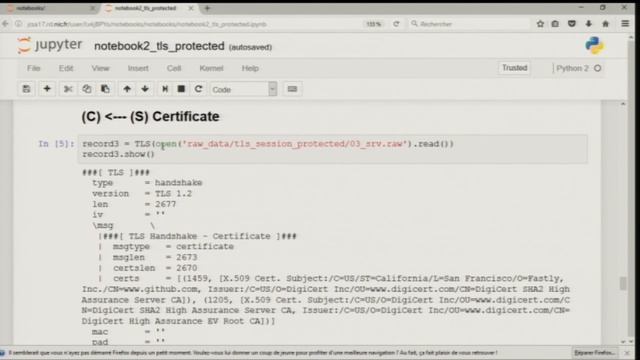Click the 133% zoom level indicator

pyautogui.click(x=373, y=24)
